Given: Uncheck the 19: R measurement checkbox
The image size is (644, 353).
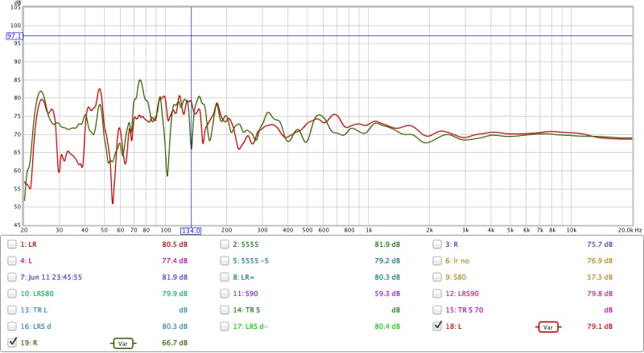Looking at the screenshot, I should (x=12, y=343).
